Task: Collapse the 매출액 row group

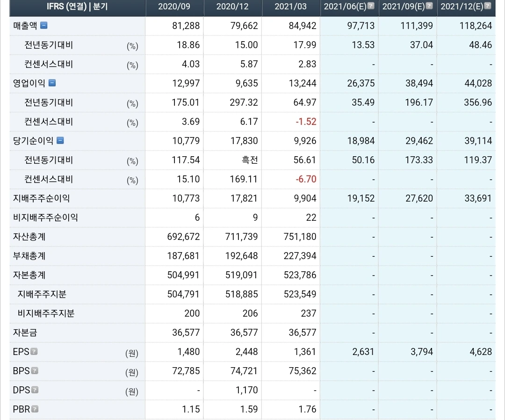Action: pyautogui.click(x=44, y=25)
